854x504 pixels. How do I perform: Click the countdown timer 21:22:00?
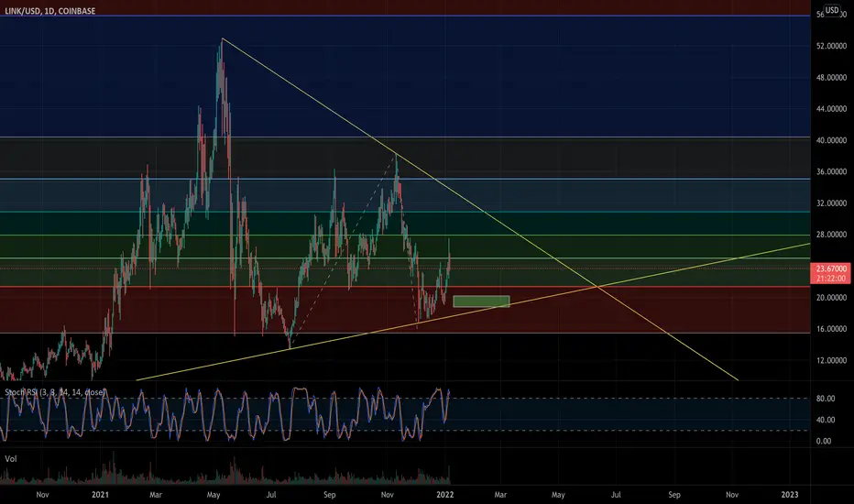[830, 278]
